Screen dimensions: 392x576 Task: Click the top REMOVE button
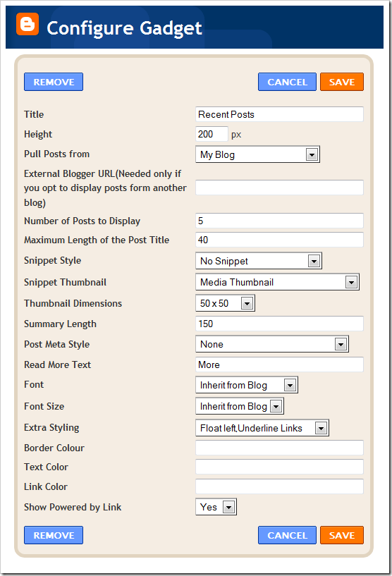[54, 82]
